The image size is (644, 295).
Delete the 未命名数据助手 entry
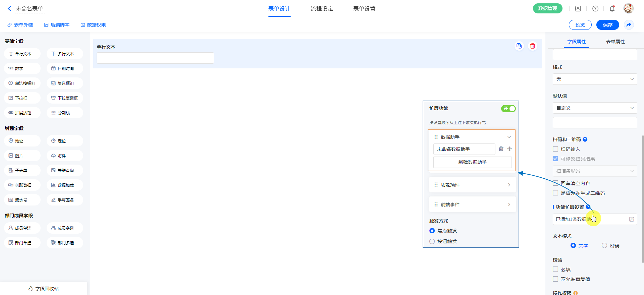click(x=501, y=149)
